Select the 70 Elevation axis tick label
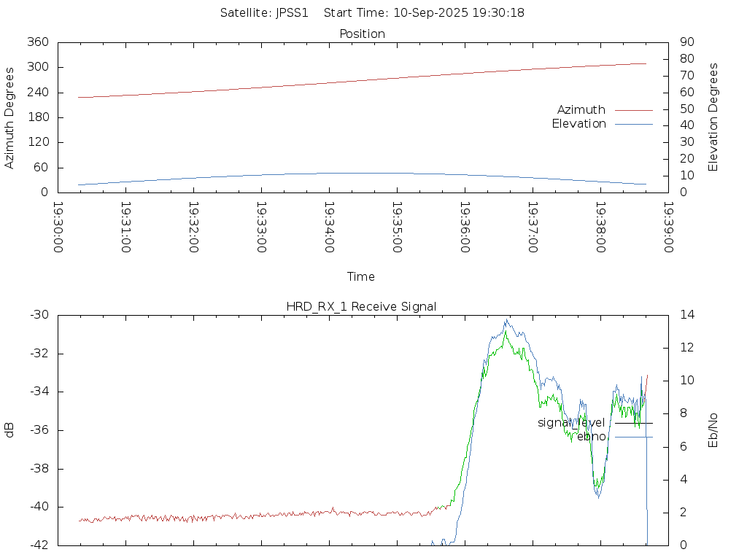The image size is (747, 560). click(687, 75)
